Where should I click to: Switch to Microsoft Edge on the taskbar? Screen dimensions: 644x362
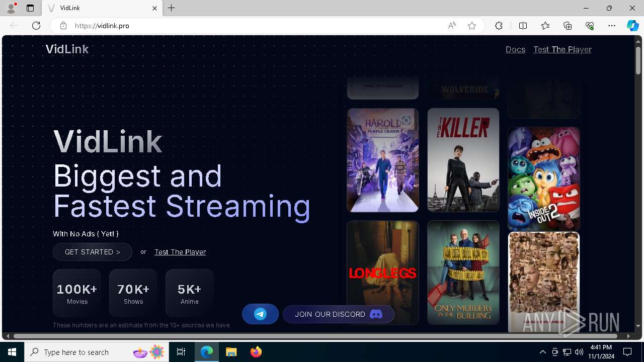tap(207, 352)
